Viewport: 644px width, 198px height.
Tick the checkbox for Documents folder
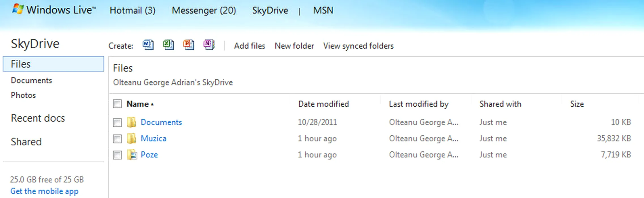click(117, 122)
